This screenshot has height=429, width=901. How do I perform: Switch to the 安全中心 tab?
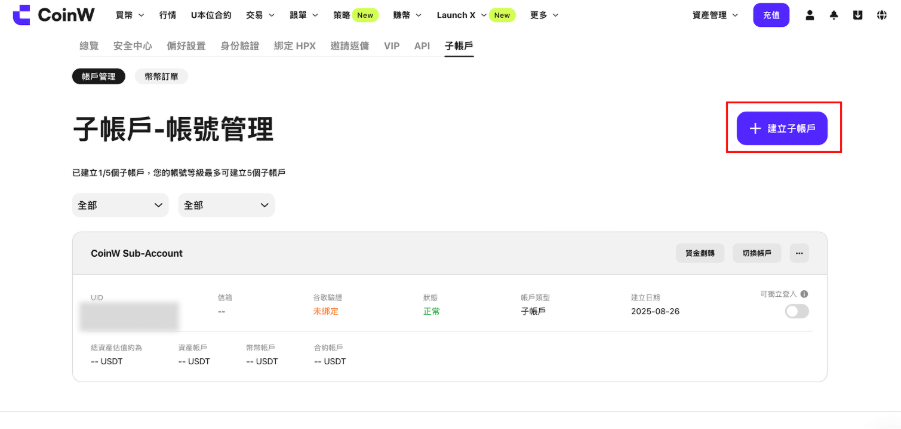(133, 46)
